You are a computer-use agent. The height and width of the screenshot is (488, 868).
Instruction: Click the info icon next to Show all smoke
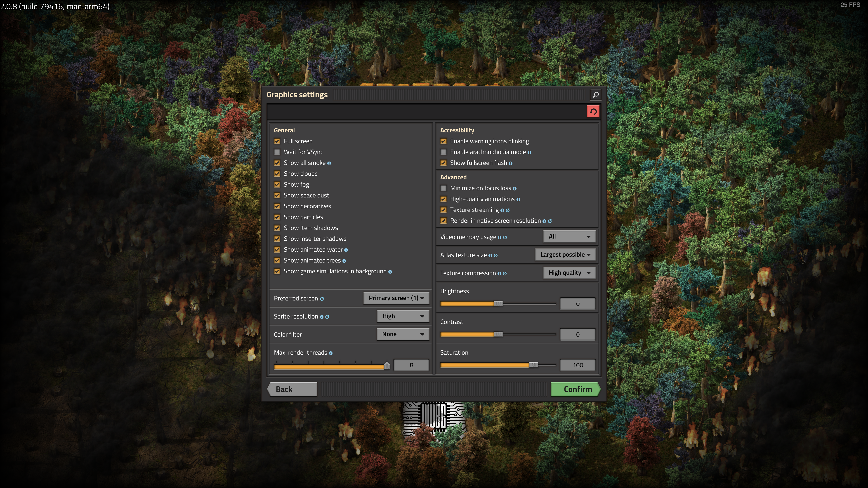[x=329, y=163]
